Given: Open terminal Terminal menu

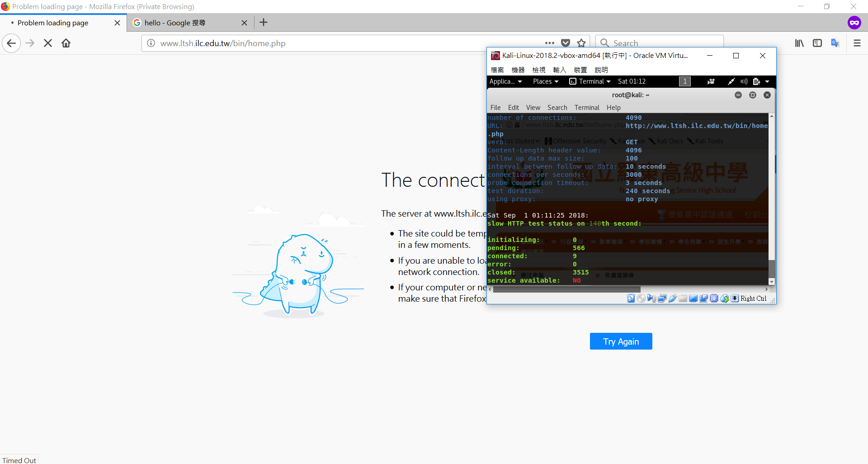Looking at the screenshot, I should (587, 108).
